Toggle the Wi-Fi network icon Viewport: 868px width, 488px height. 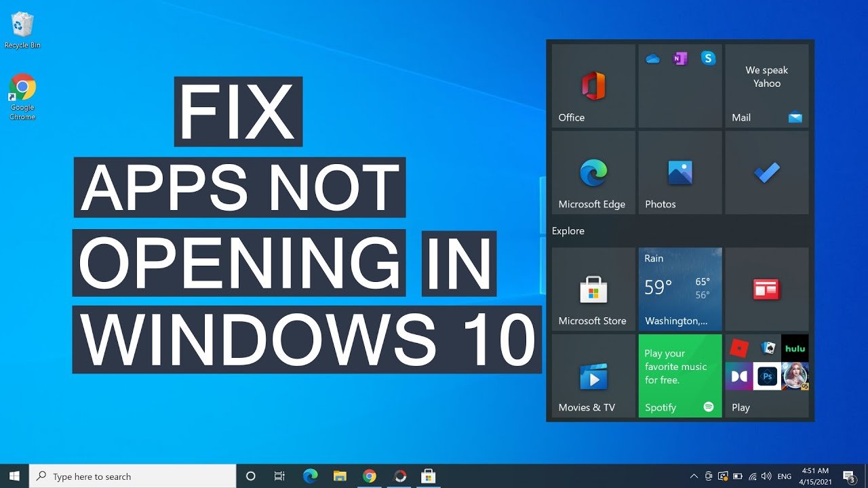click(x=753, y=475)
